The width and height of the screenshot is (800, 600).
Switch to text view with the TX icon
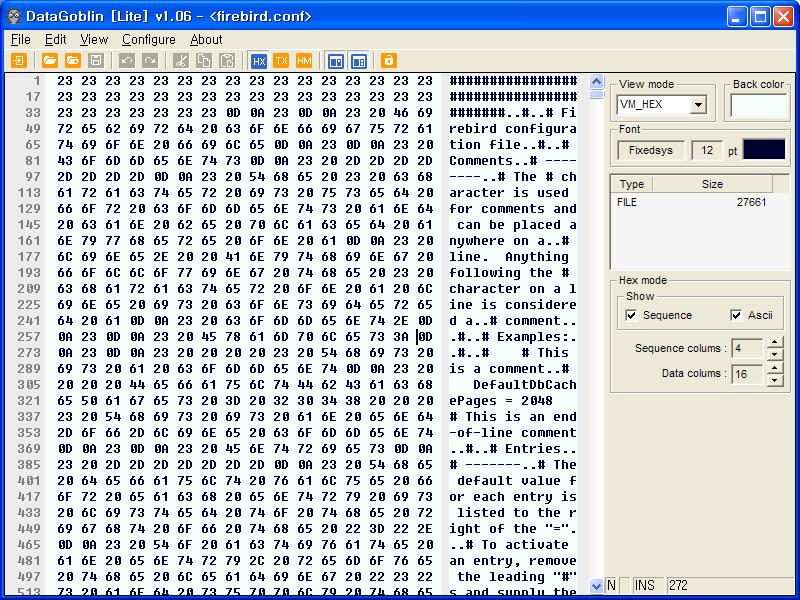coord(282,61)
